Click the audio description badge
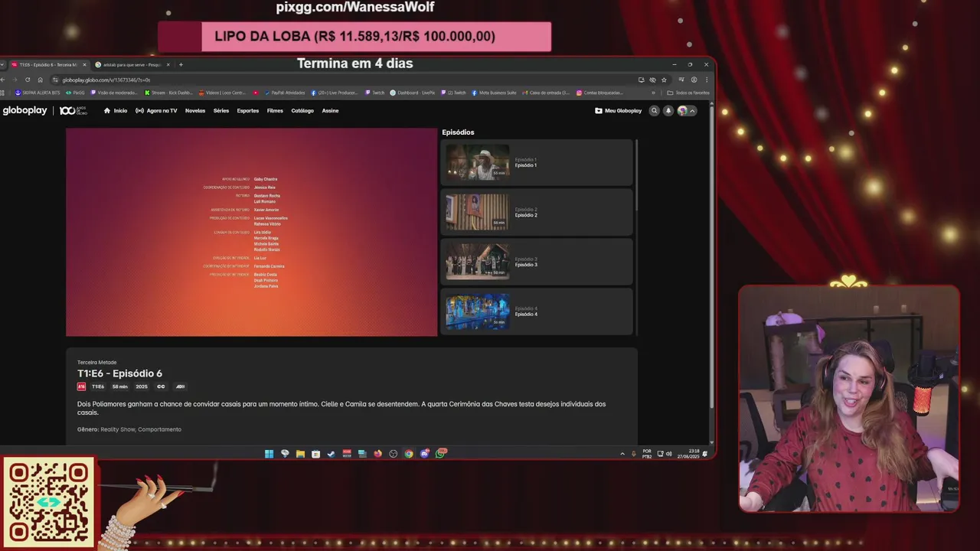This screenshot has width=980, height=551. (x=181, y=386)
